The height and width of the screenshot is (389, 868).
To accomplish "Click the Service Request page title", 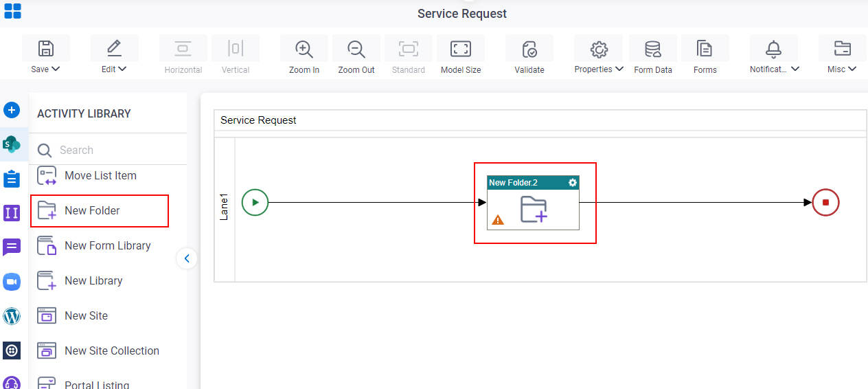I will [462, 14].
